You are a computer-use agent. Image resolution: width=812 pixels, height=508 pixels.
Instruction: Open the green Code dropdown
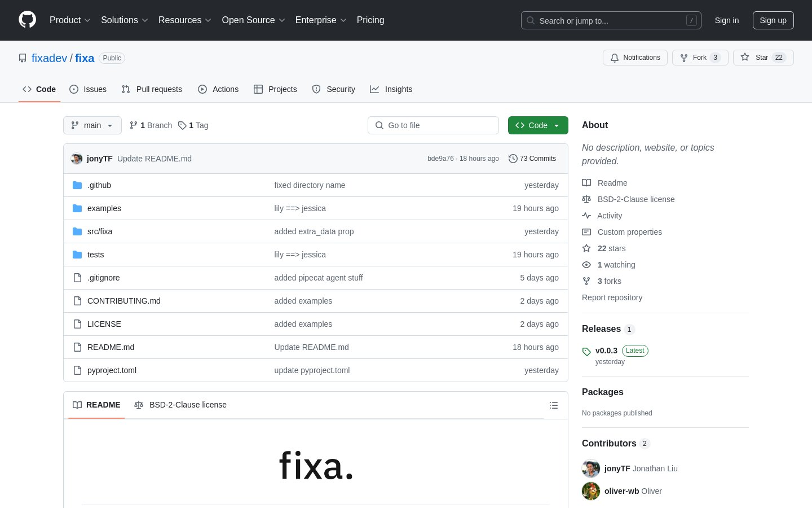538,125
